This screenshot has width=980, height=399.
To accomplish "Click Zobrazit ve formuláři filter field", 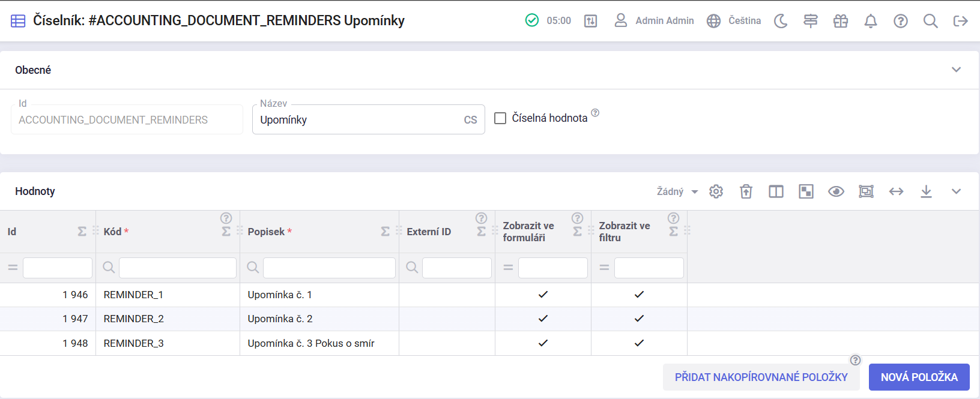I will [553, 268].
